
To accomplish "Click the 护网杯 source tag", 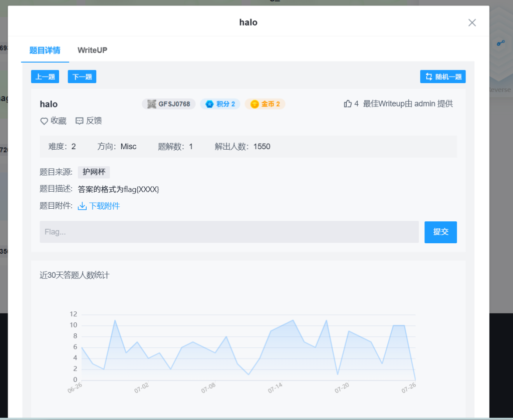I will tap(94, 172).
